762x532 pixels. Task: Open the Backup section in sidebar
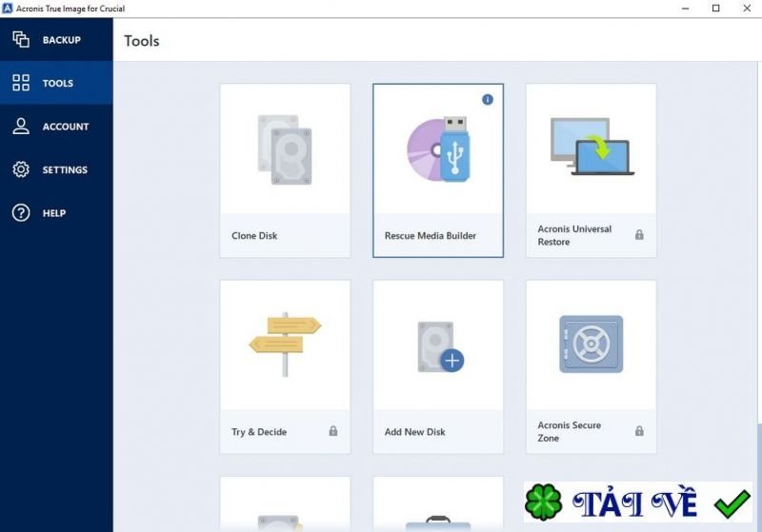(x=56, y=40)
